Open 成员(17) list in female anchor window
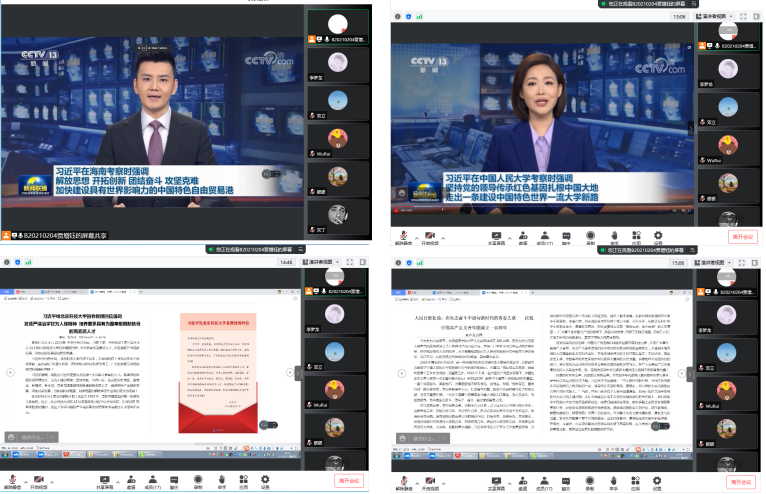Screen dimensions: 766x494 click(546, 236)
